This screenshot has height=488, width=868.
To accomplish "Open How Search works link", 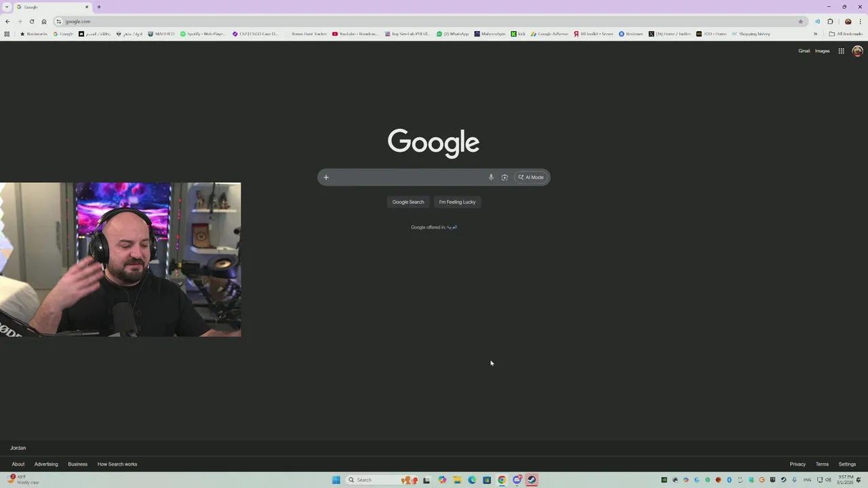I will coord(117,464).
